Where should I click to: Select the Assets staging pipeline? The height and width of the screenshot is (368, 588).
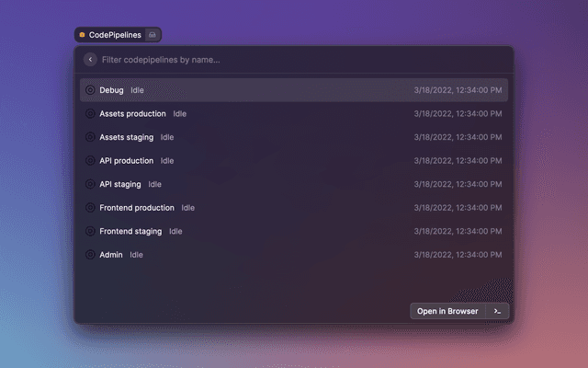point(127,137)
